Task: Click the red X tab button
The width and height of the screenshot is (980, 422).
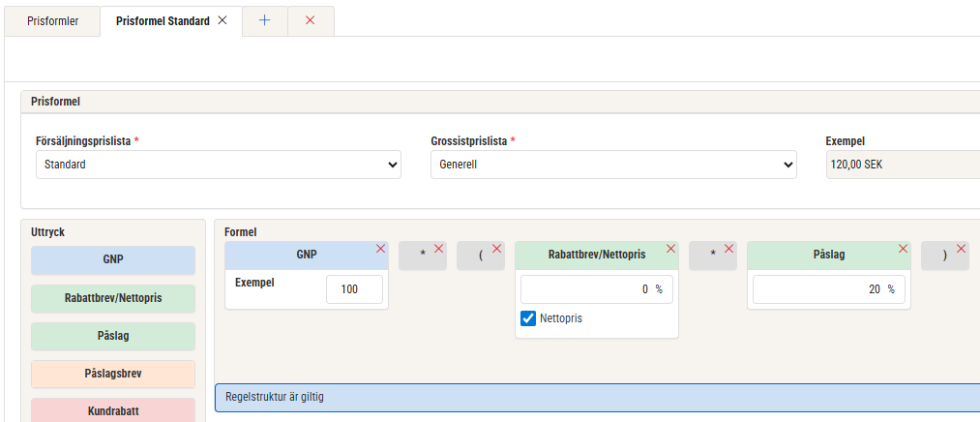Action: click(311, 20)
